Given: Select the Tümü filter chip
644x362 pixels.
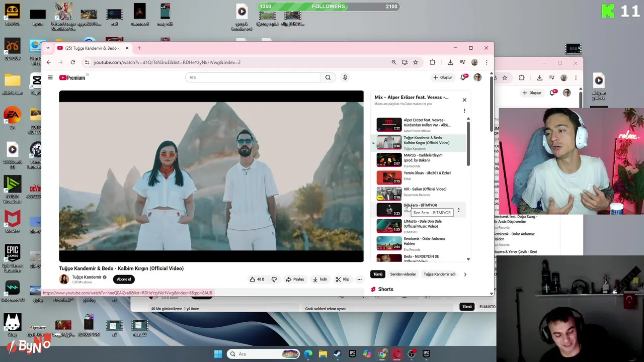Looking at the screenshot, I should point(378,274).
